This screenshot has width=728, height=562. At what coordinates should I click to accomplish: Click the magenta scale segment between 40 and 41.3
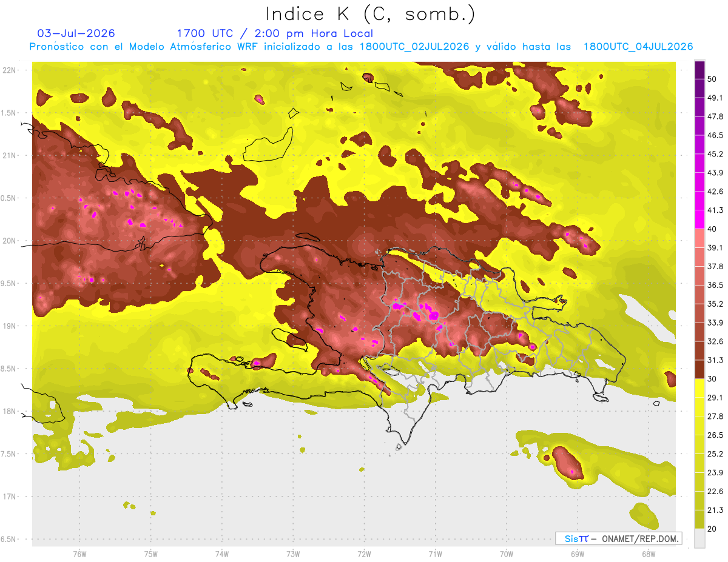coord(699,219)
